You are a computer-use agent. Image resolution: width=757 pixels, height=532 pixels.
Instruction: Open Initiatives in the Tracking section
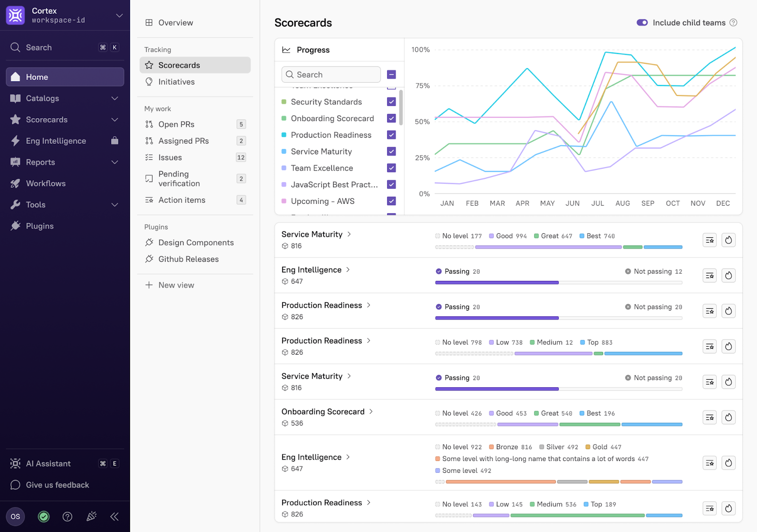tap(176, 82)
